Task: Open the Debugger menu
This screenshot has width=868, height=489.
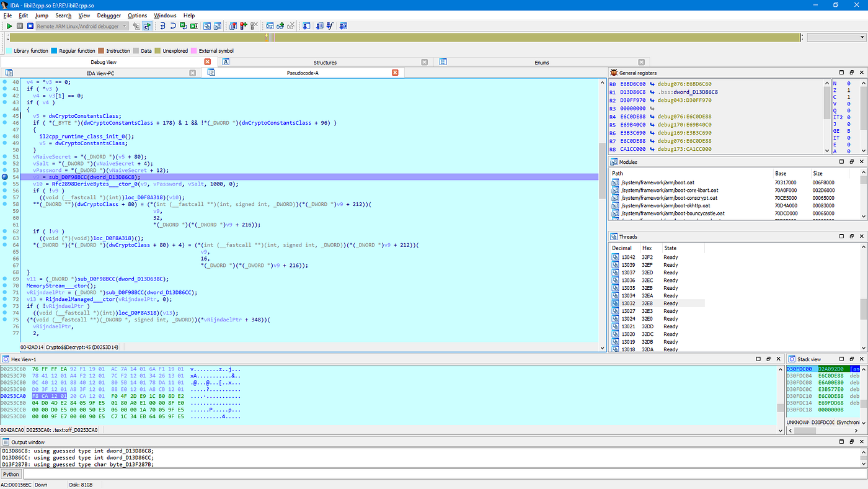Action: [108, 16]
